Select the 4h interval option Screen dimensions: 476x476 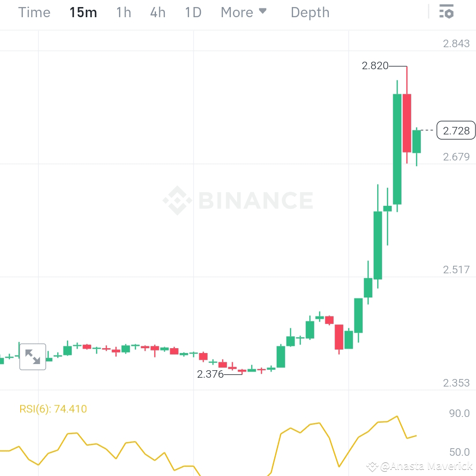[x=157, y=12]
